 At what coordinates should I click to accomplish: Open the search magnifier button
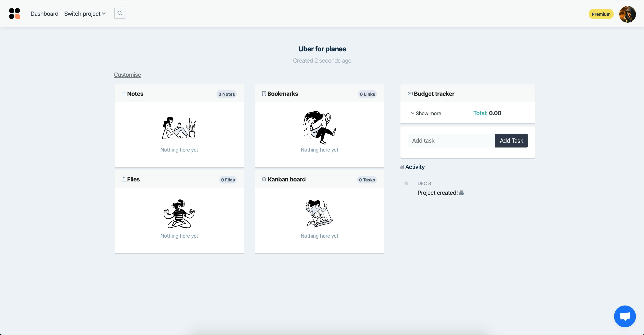(x=120, y=13)
